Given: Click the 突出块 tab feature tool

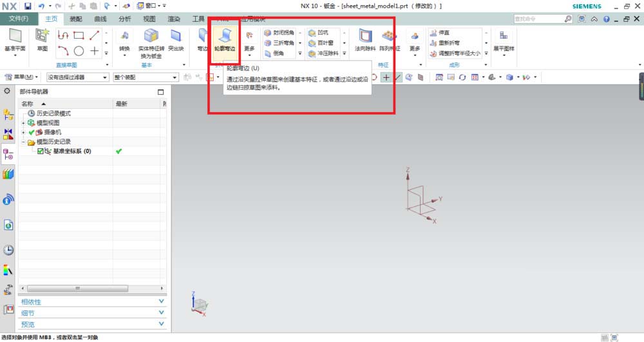Looking at the screenshot, I should [176, 40].
